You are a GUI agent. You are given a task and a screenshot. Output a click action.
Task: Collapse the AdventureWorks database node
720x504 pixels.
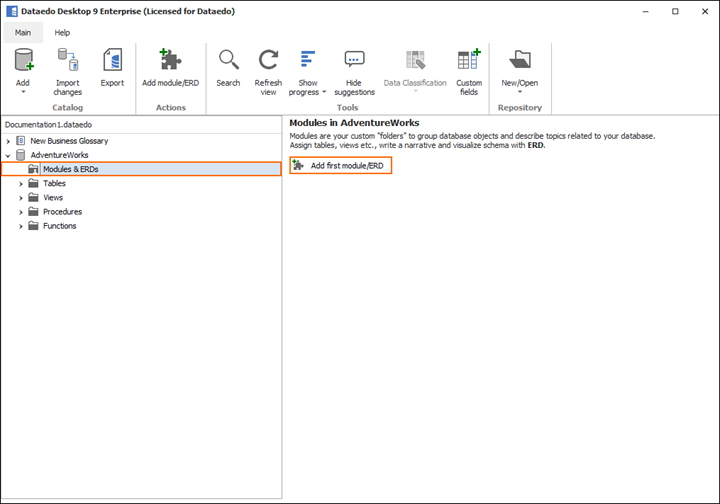tap(9, 156)
